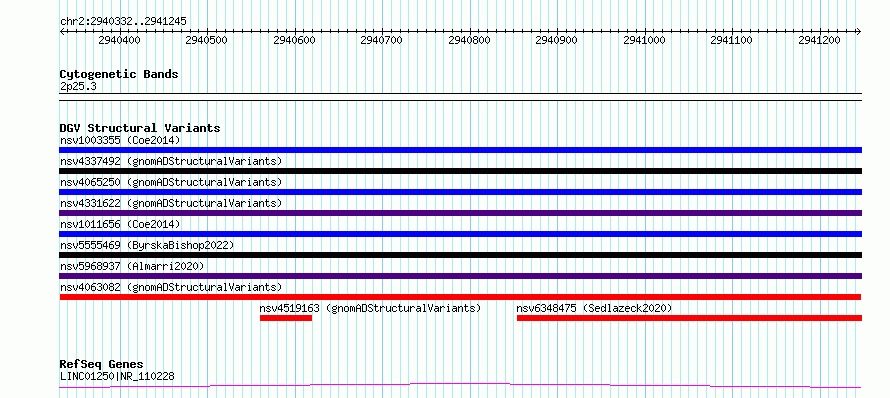Click the chr2:2940332..2941245 position label
Image resolution: width=890 pixels, height=398 pixels.
[123, 21]
